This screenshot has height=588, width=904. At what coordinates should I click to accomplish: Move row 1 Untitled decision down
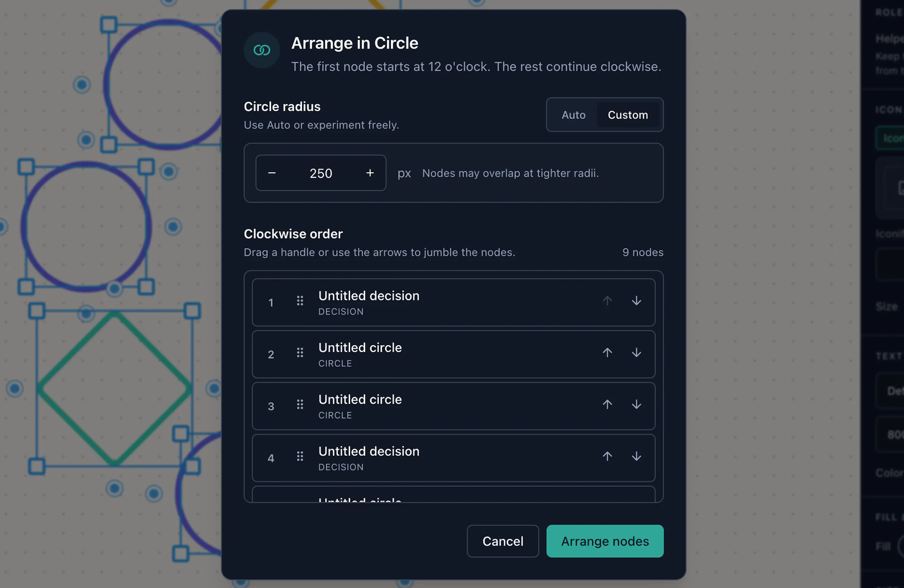(636, 301)
